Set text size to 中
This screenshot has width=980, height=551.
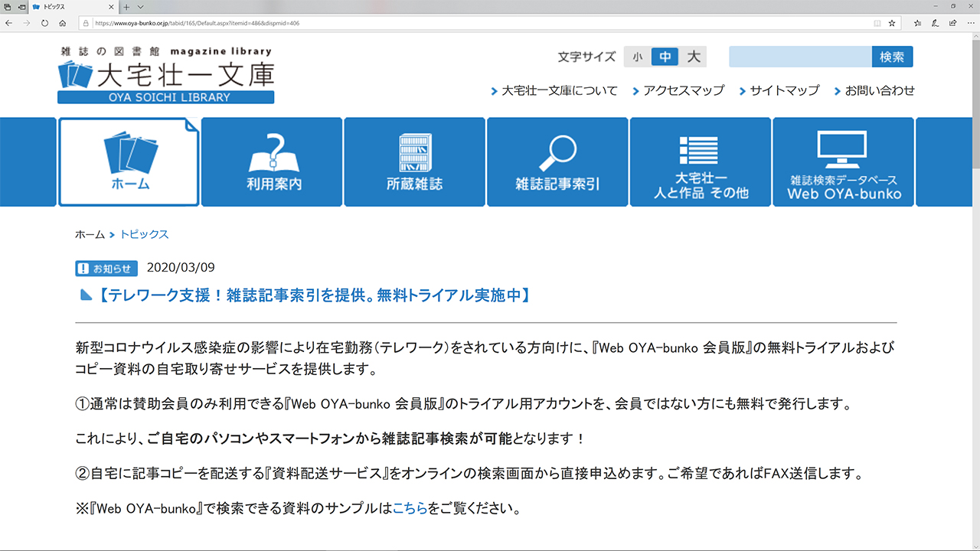point(665,57)
